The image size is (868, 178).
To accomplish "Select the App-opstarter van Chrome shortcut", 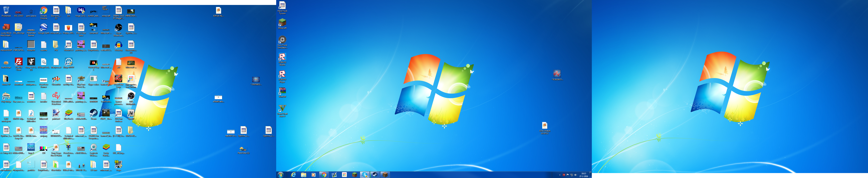I will [131, 81].
